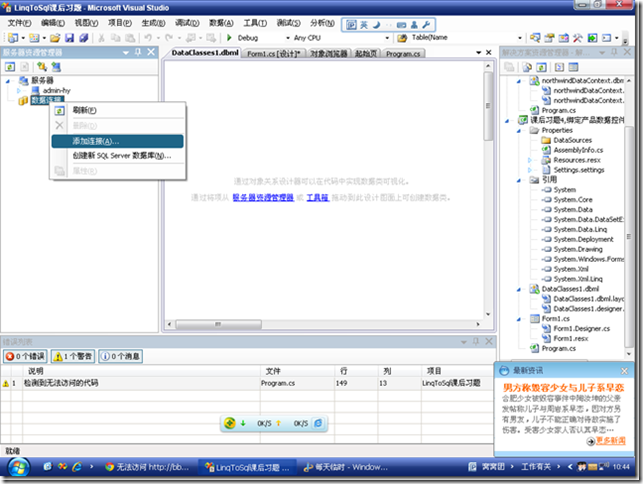
Task: Click Chrome 无法访问 taskbar button
Action: tap(148, 467)
